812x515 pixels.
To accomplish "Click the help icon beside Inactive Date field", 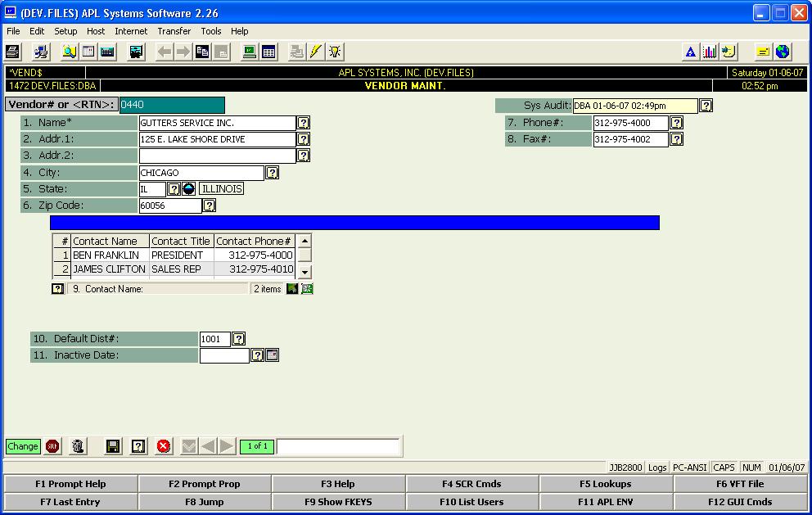I will tap(257, 355).
